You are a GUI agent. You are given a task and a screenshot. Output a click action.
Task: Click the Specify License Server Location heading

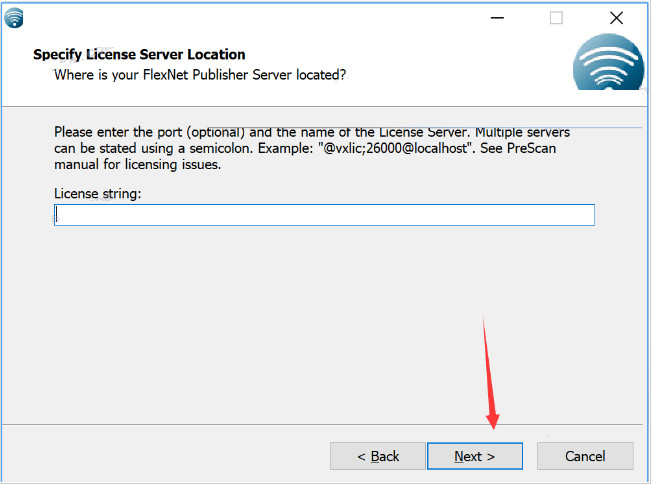pos(139,55)
